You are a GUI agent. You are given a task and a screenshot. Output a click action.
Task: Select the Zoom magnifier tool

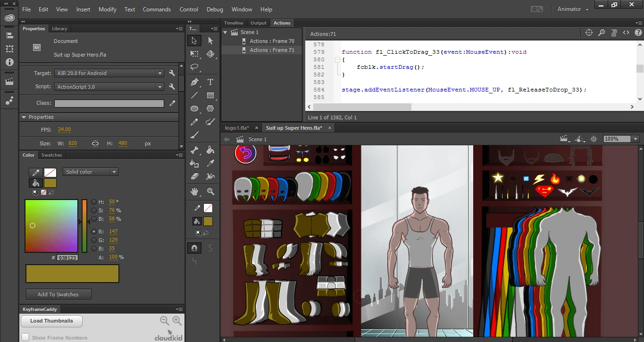pyautogui.click(x=210, y=192)
